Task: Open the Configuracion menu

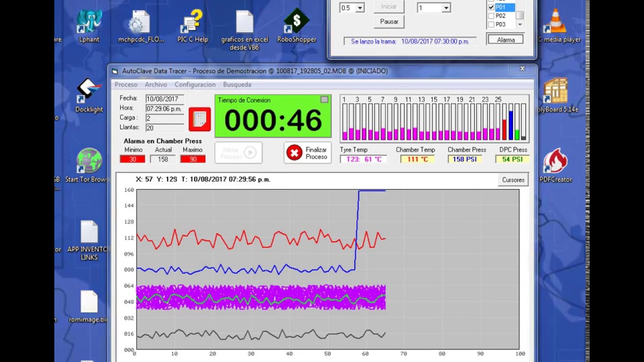Action: point(195,84)
